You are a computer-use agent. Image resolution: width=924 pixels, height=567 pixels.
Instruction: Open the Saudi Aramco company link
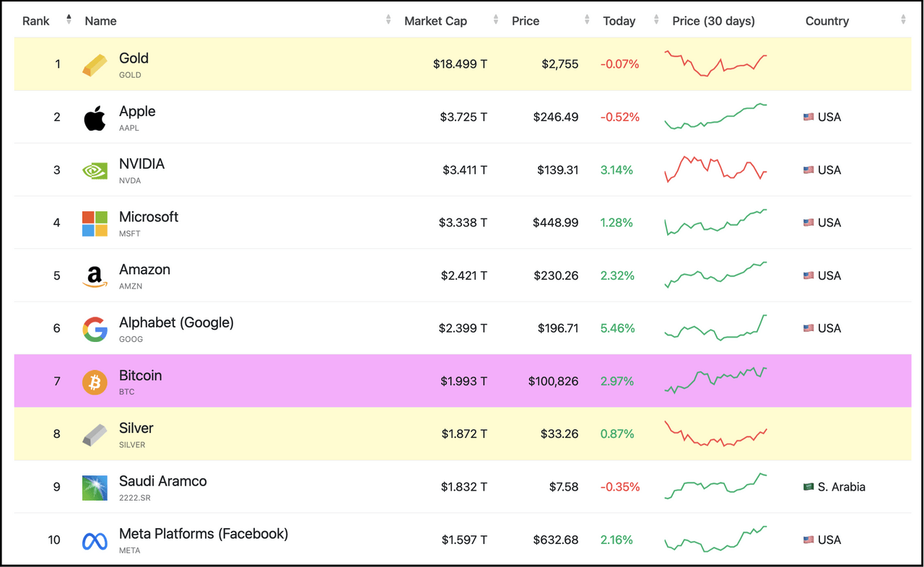(162, 481)
